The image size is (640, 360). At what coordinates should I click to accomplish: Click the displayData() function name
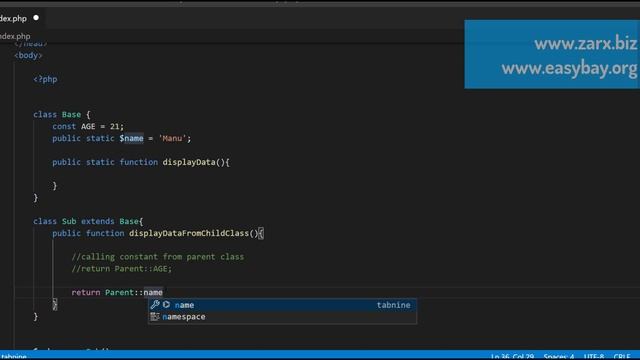[x=189, y=162]
